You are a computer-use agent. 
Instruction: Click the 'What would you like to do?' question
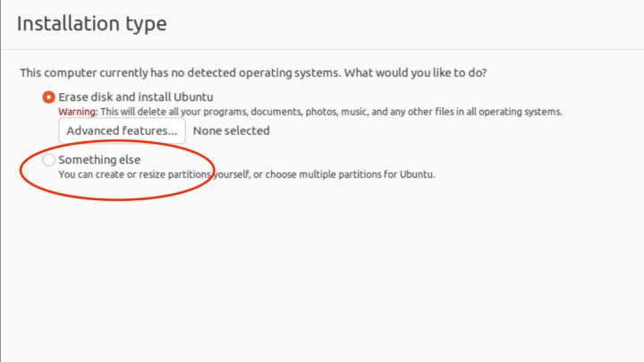click(419, 72)
